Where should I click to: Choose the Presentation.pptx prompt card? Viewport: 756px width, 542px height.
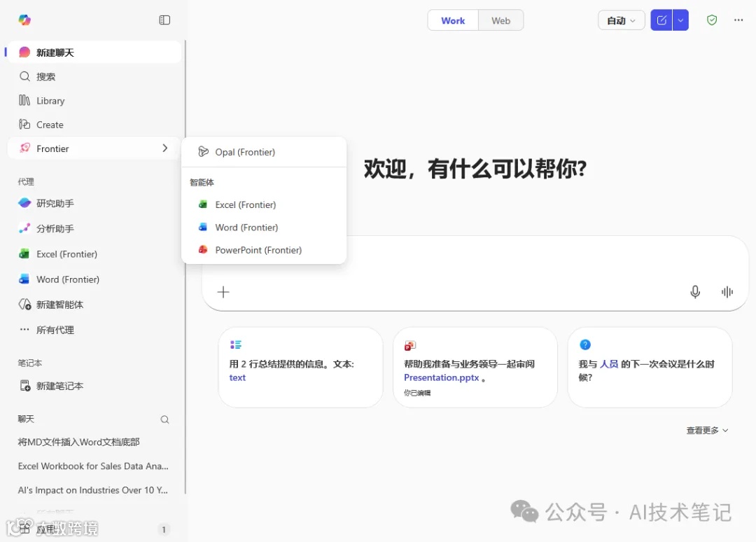475,368
